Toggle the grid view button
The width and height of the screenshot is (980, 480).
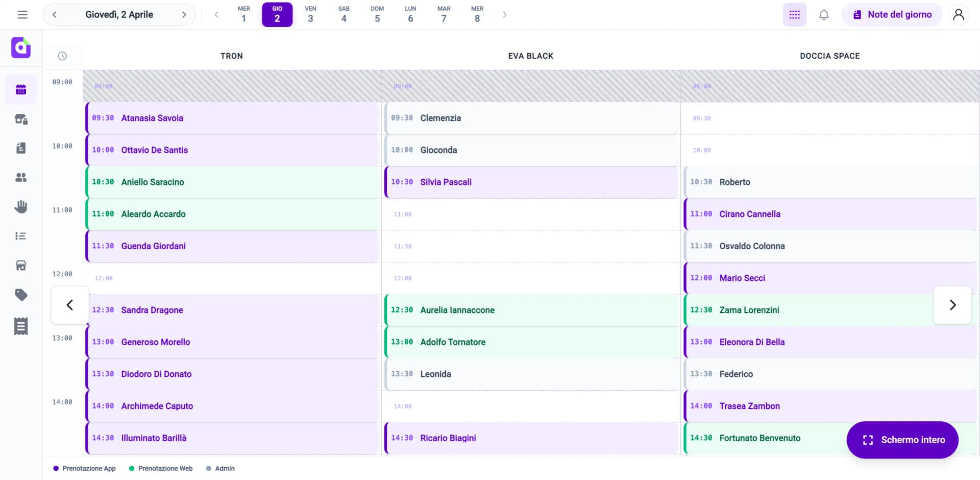pos(795,15)
